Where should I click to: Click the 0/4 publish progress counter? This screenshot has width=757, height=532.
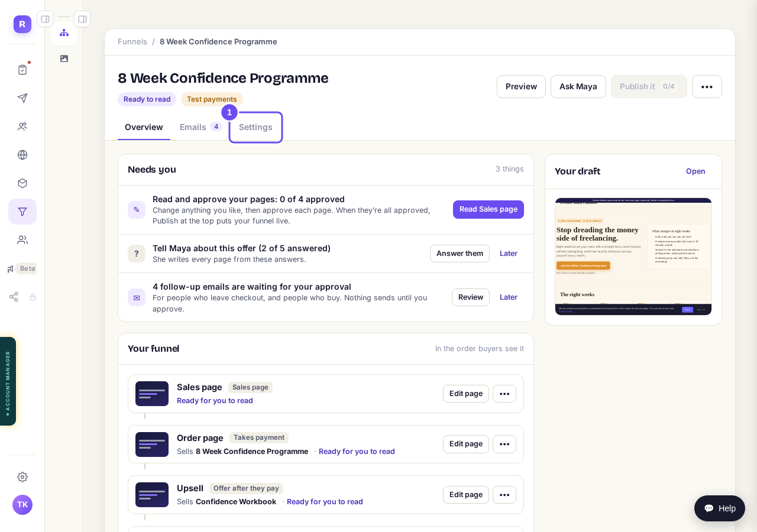click(669, 86)
